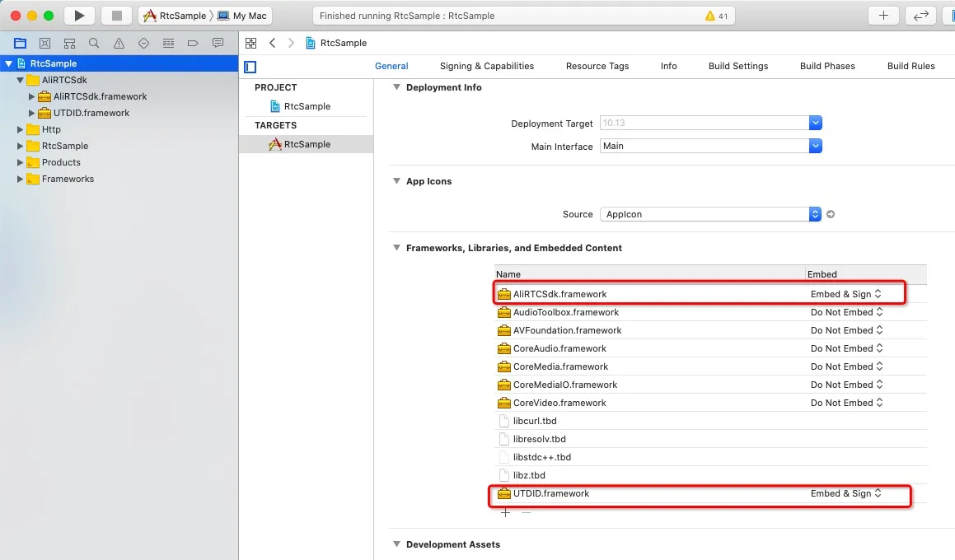Select the libstdc++.tbd row
955x560 pixels.
[x=711, y=457]
